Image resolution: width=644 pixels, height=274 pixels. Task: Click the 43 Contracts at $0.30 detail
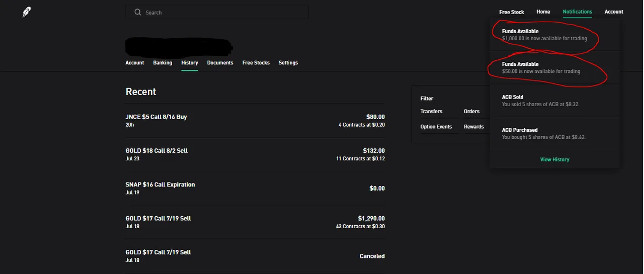coord(360,226)
